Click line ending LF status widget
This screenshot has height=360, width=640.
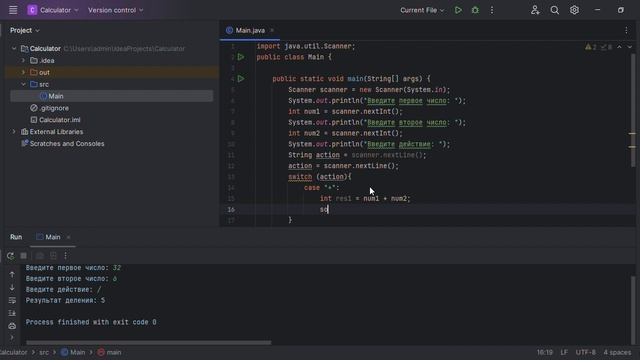click(564, 352)
